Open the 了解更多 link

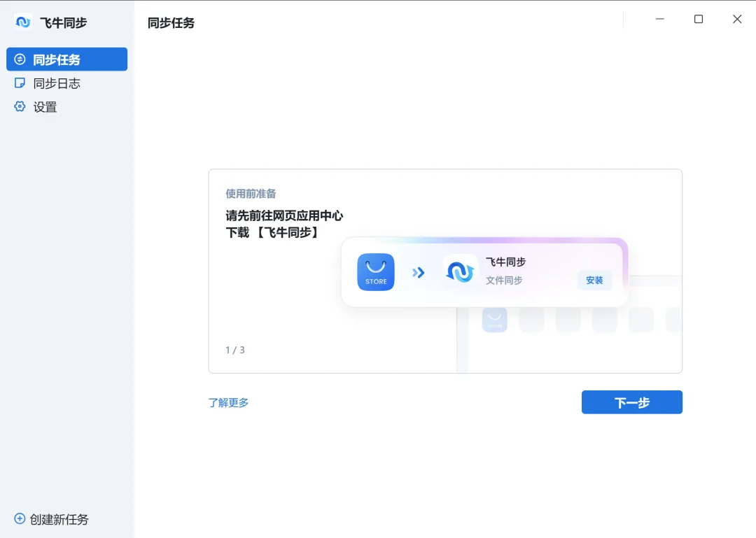(228, 402)
